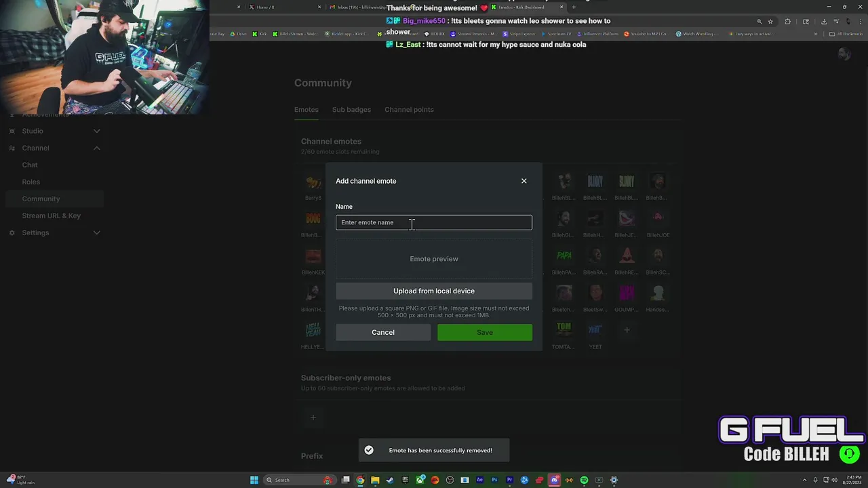
Task: Switch to the Emotes tab
Action: point(307,110)
